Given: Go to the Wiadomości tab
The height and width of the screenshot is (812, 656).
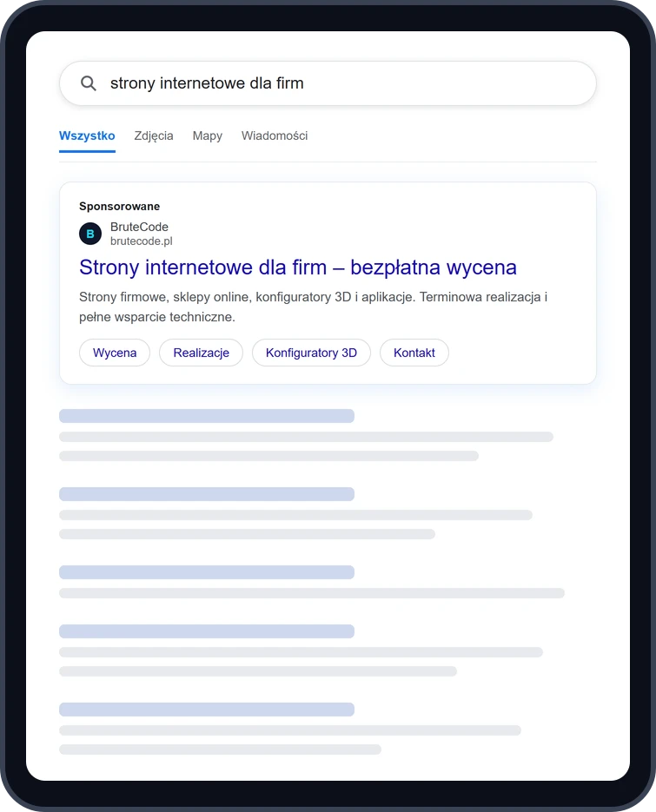Looking at the screenshot, I should pyautogui.click(x=275, y=135).
